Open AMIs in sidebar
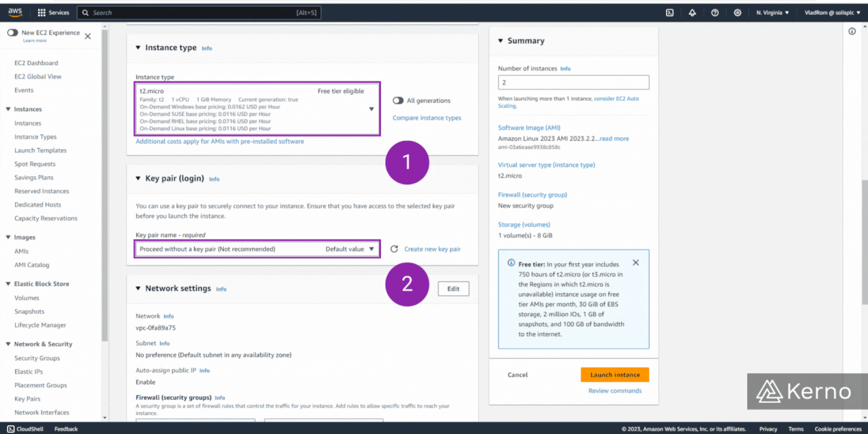The image size is (868, 434). 22,251
